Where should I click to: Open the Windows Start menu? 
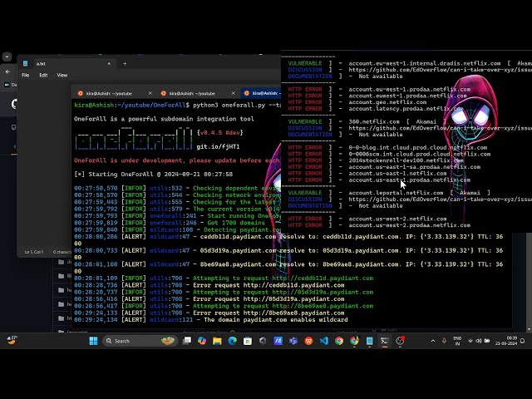[93, 341]
